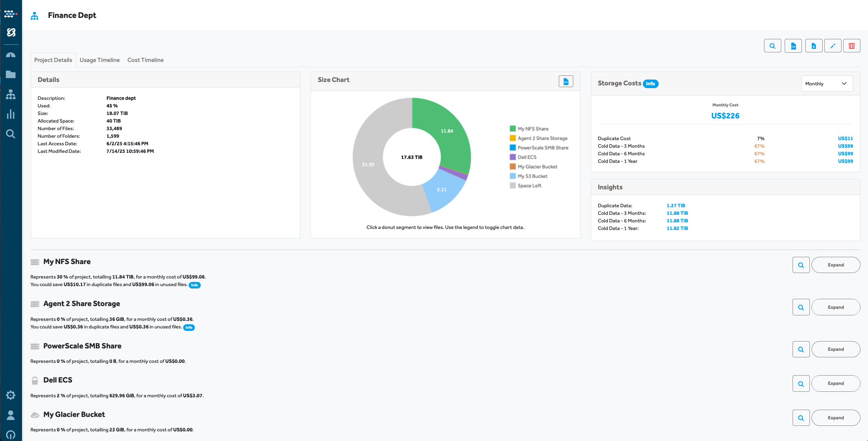Image resolution: width=868 pixels, height=441 pixels.
Task: Click the red delete project trash icon
Action: point(851,46)
